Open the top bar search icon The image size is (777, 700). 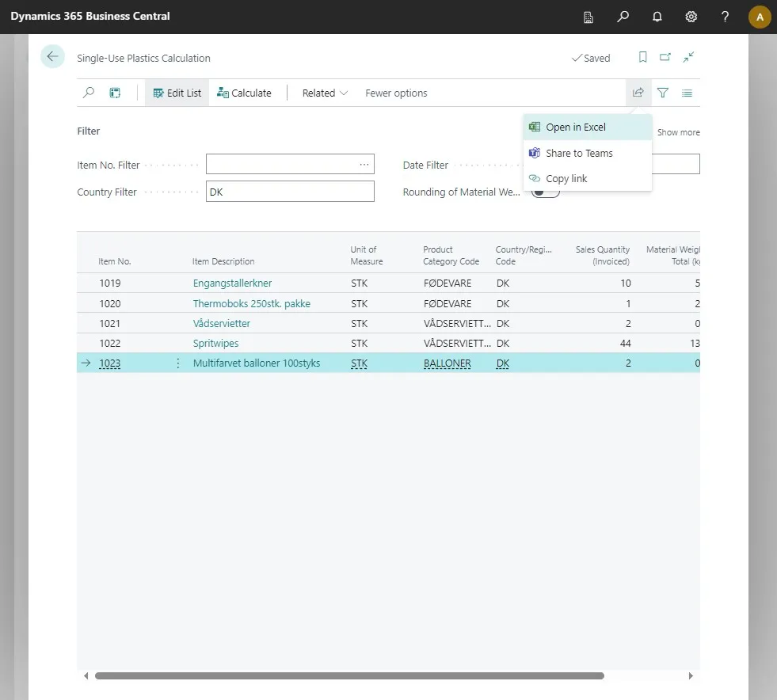coord(623,17)
